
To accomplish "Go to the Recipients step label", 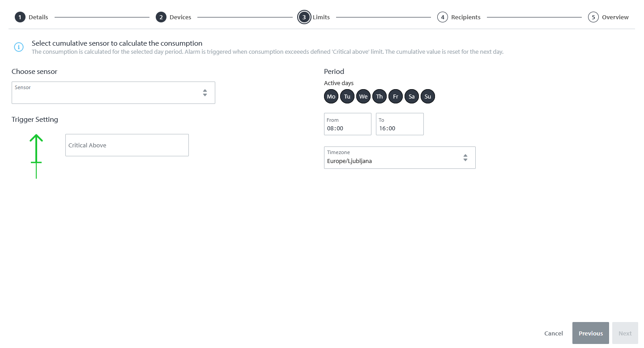I will 465,17.
